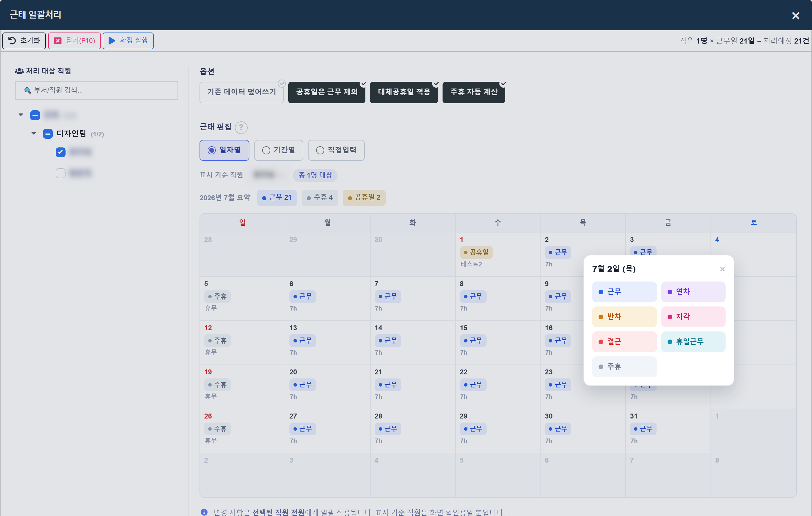
Task: Click the 닫기(F10) button
Action: click(75, 41)
